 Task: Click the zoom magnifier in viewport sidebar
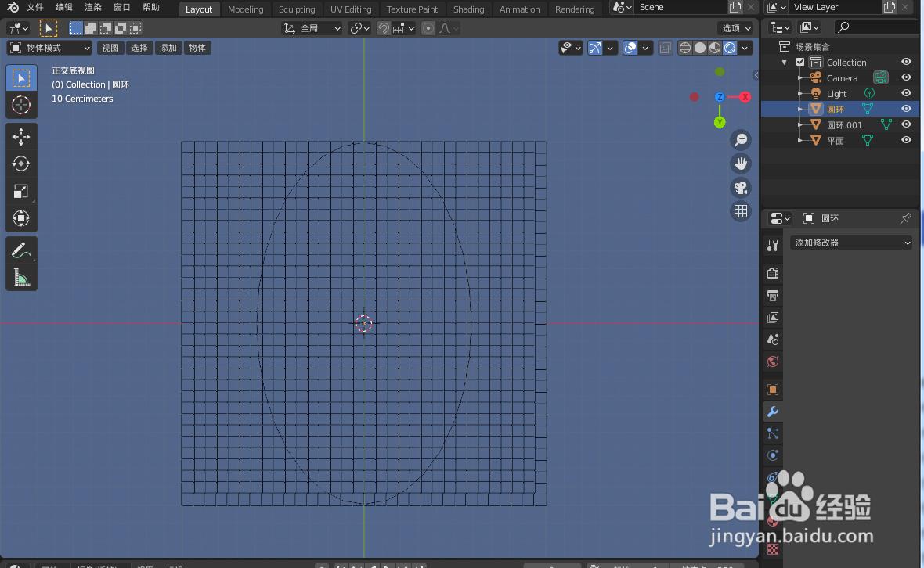point(740,139)
